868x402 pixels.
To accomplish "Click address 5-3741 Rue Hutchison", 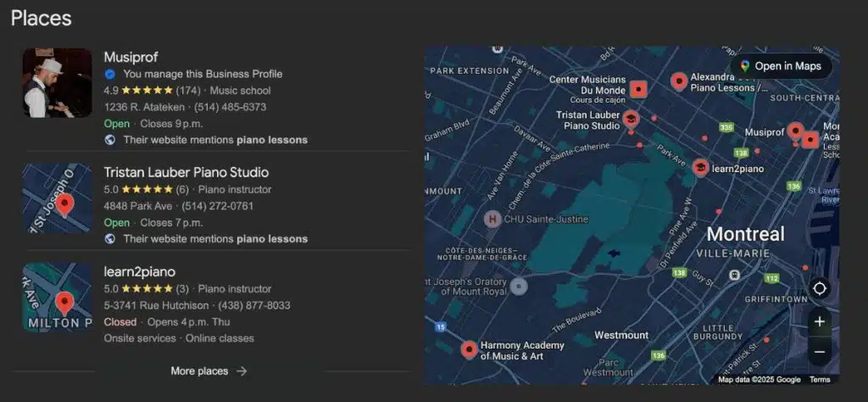I will 156,305.
